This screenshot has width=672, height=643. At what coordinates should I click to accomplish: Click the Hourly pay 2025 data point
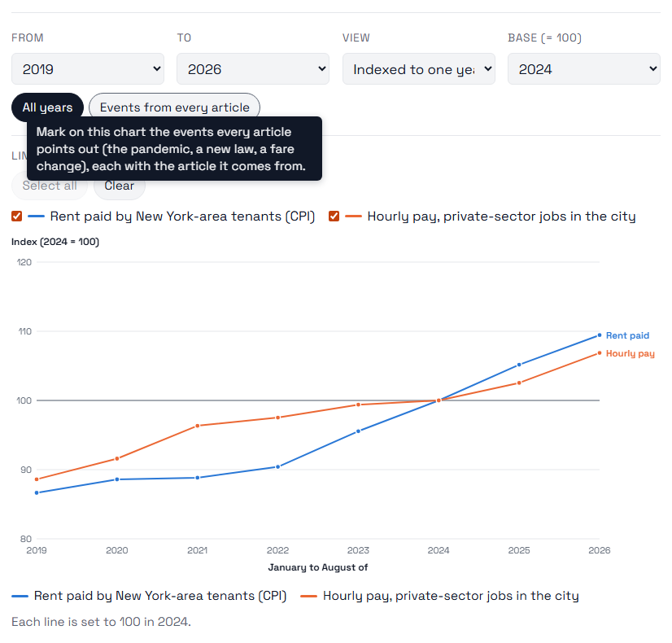pyautogui.click(x=519, y=383)
